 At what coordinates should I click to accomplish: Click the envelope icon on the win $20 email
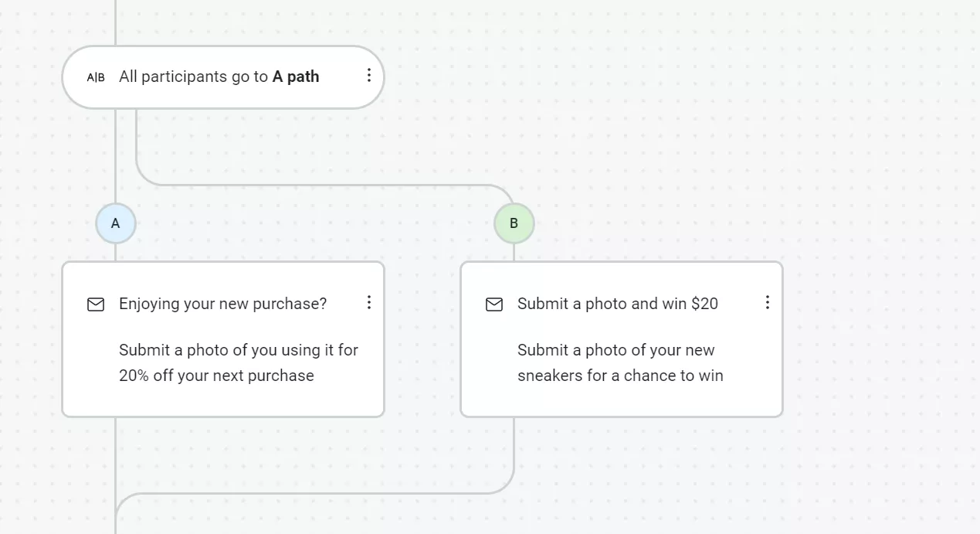(x=494, y=304)
